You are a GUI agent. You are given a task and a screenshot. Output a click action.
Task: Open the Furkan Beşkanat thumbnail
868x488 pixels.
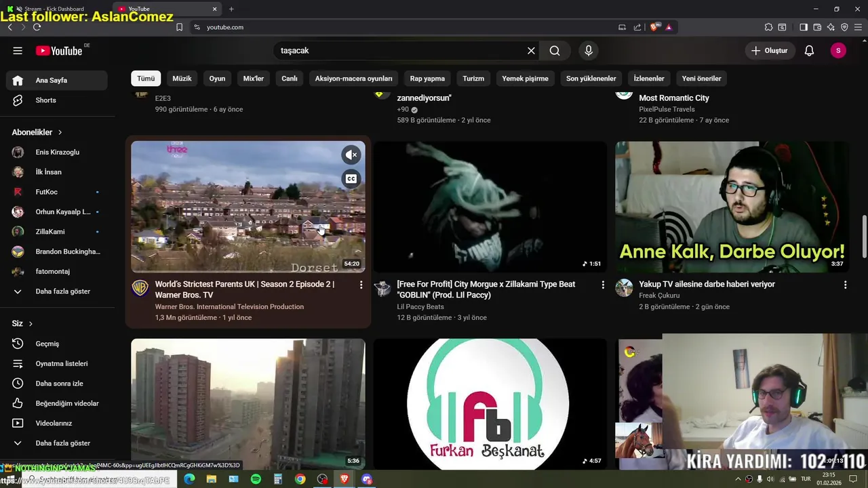tap(490, 404)
